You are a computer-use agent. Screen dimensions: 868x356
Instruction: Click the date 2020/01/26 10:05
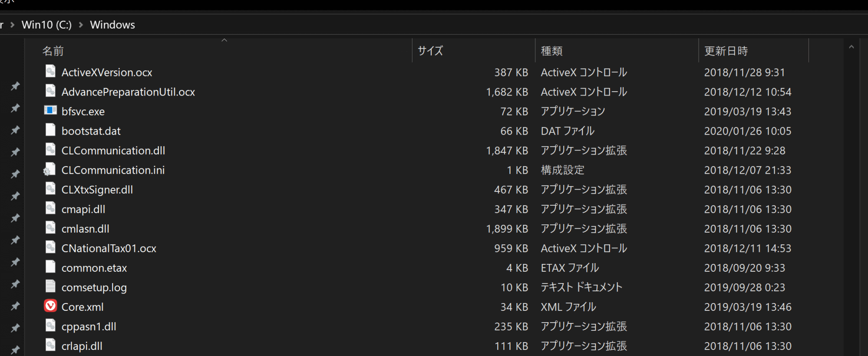click(x=747, y=131)
